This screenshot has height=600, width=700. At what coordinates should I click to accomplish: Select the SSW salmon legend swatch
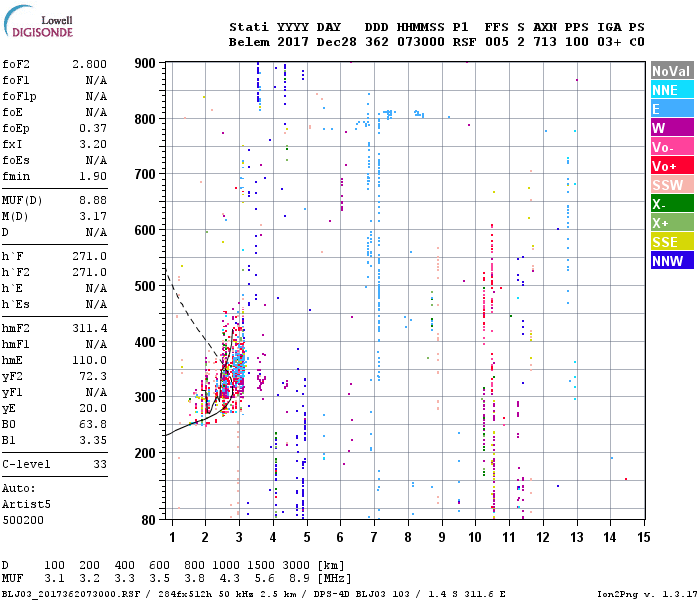pos(672,185)
